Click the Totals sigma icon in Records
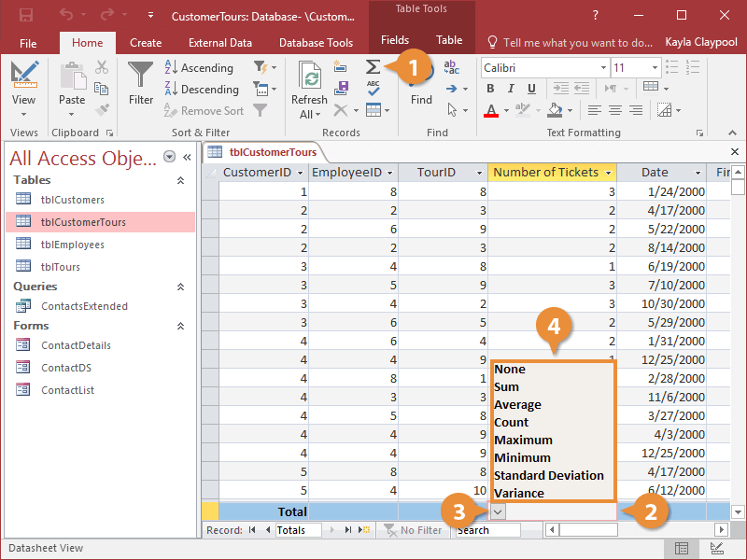 click(x=373, y=68)
